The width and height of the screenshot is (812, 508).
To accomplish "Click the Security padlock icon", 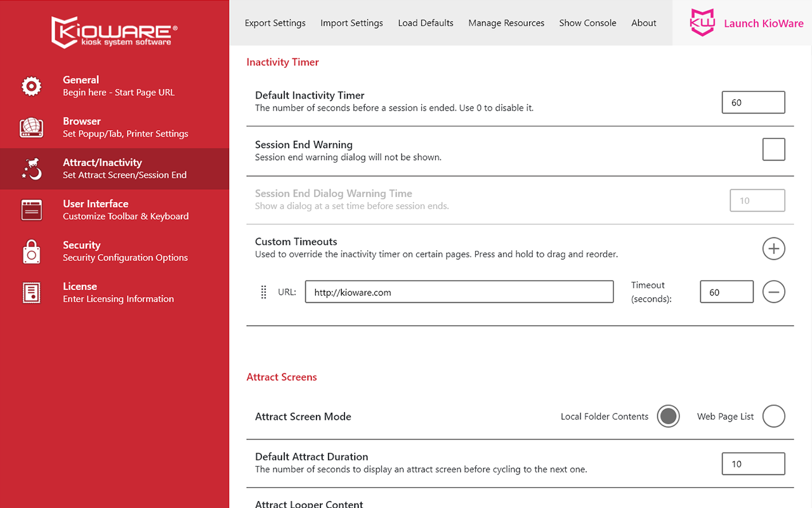I will (31, 251).
